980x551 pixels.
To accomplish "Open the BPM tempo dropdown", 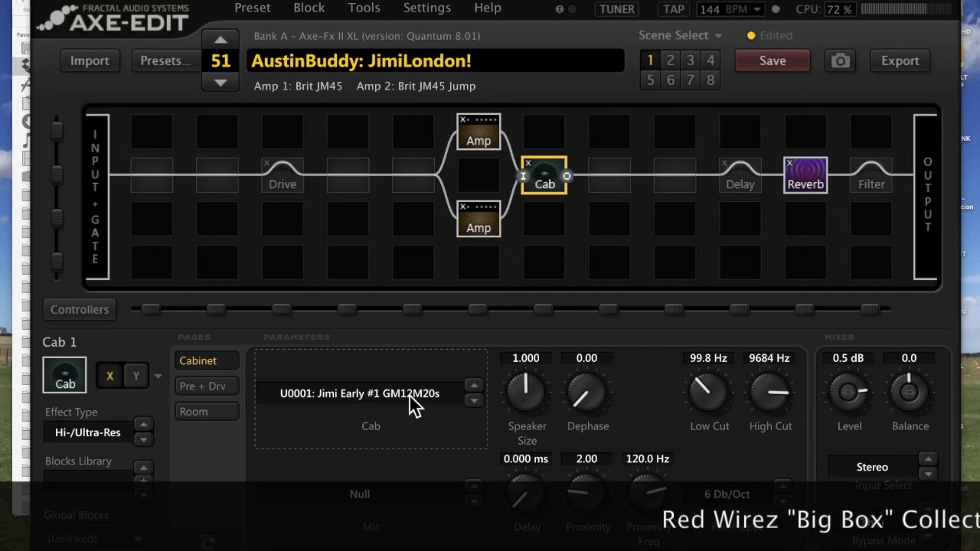I will (756, 9).
